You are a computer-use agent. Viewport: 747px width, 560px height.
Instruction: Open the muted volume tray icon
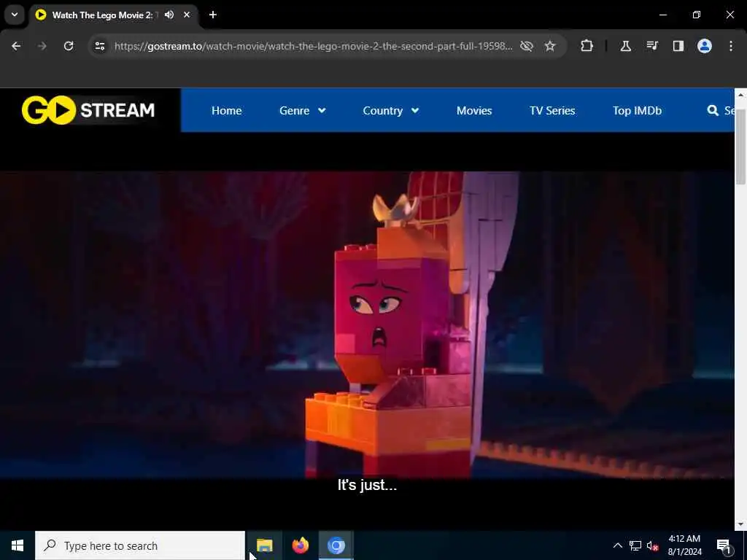pos(653,545)
